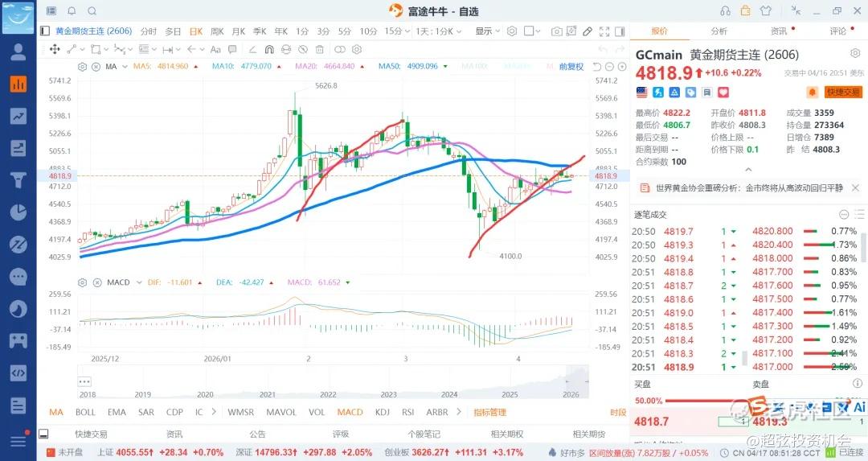This screenshot has width=868, height=461.
Task: Open the 世界黄金协会 news headline
Action: [750, 188]
